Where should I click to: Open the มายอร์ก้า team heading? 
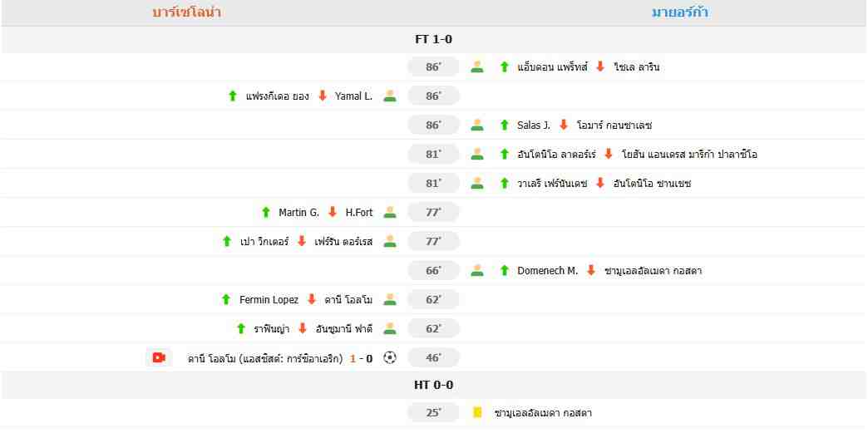click(680, 12)
